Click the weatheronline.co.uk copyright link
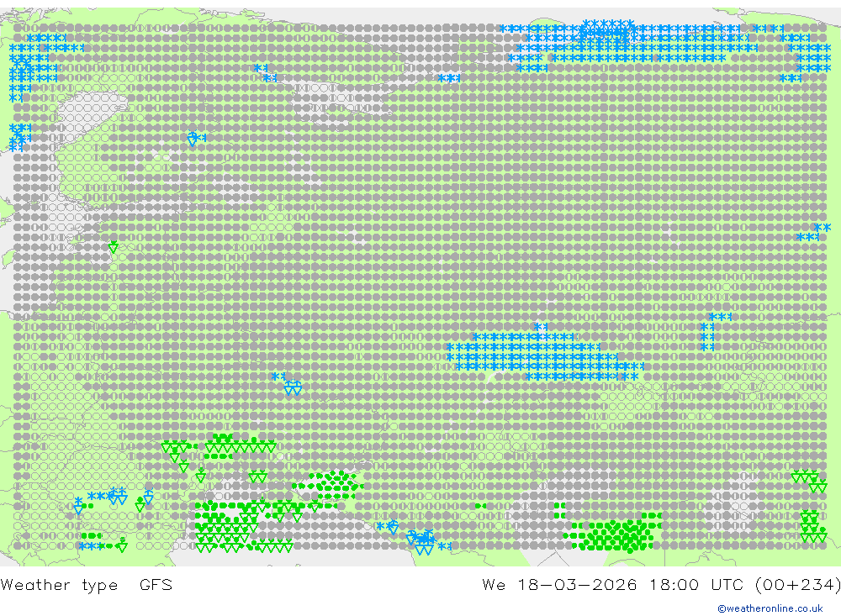This screenshot has height=616, width=841. click(x=770, y=608)
